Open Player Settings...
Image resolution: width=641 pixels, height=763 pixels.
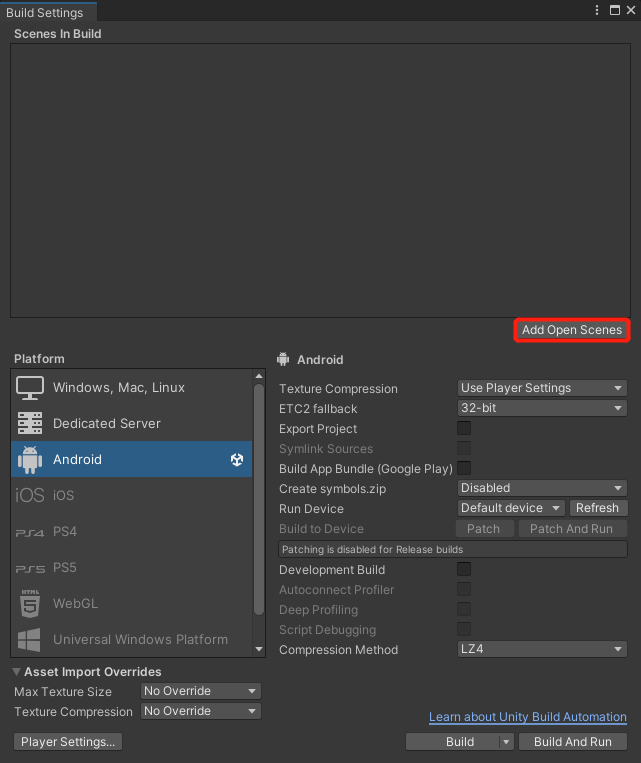68,742
